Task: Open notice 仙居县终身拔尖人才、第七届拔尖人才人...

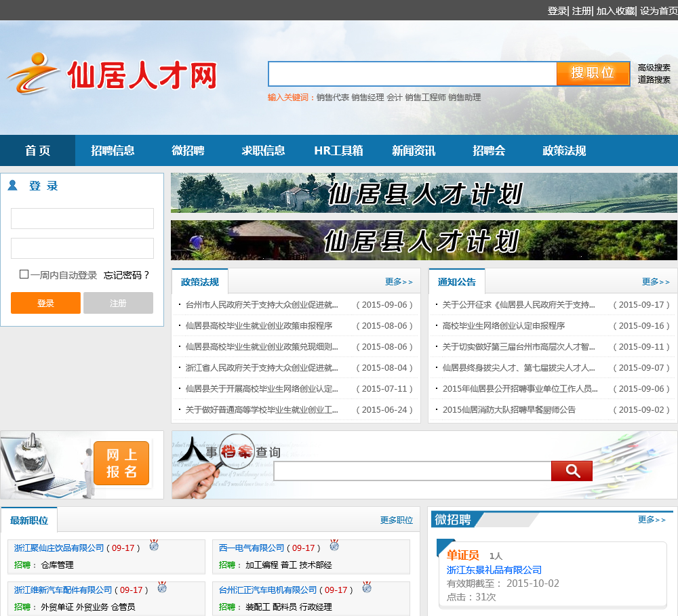Action: point(519,368)
